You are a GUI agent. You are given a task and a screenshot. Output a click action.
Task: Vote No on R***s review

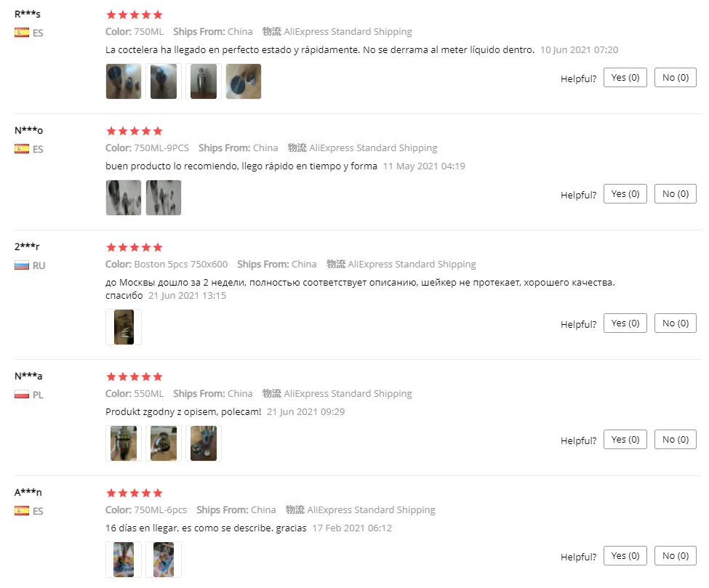point(676,77)
